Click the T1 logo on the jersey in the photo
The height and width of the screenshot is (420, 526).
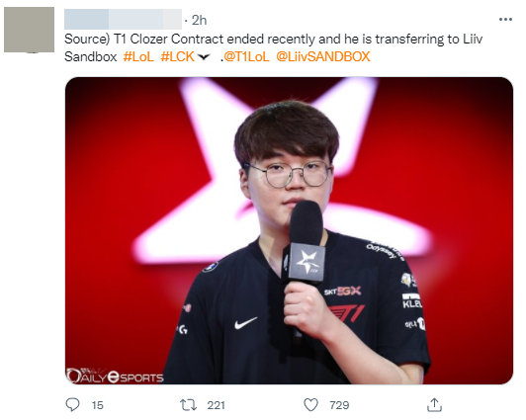point(347,313)
